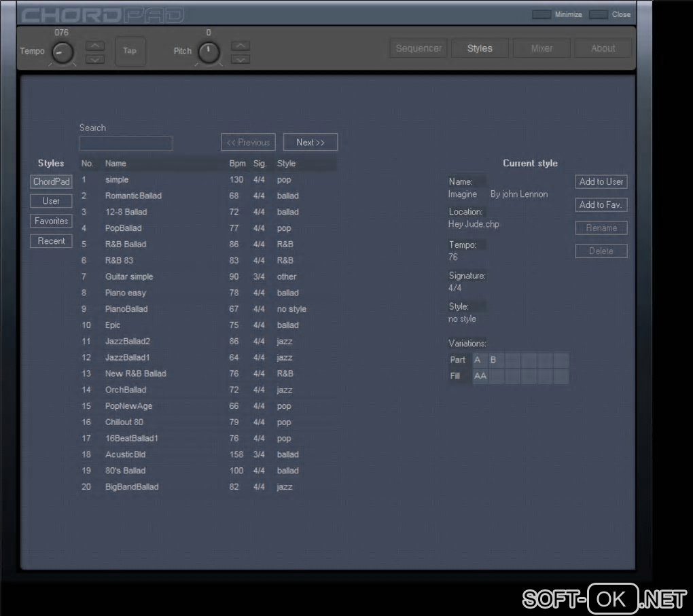Select the 'JazzBallad1' style
The height and width of the screenshot is (616, 693).
(x=208, y=357)
